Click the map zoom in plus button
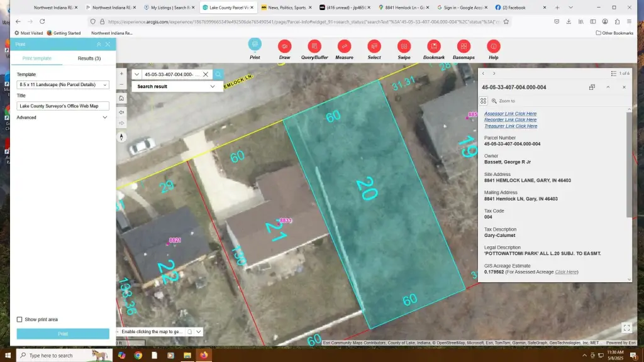Screen dimensions: 644x362 click(121, 74)
